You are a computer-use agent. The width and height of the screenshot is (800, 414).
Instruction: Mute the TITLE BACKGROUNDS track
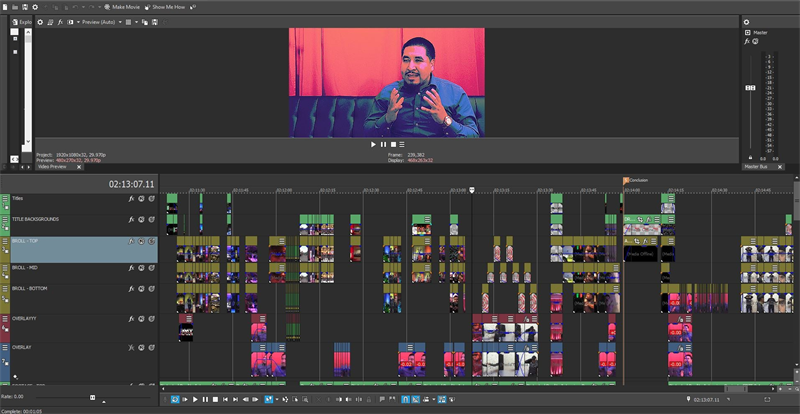pos(141,219)
